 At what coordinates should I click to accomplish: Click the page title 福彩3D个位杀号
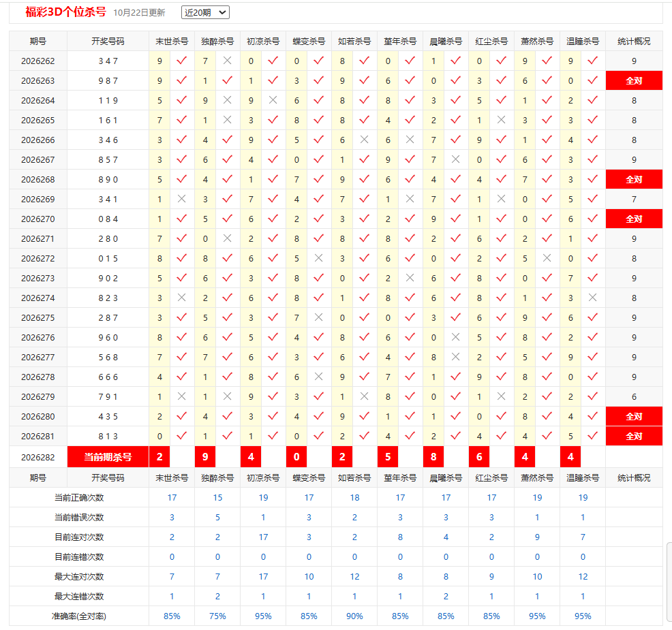pos(65,12)
